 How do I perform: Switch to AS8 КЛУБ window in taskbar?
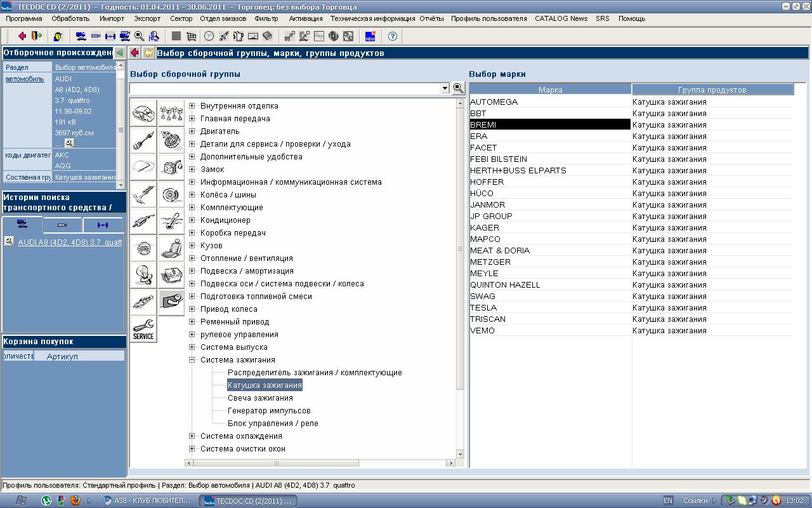(x=147, y=500)
